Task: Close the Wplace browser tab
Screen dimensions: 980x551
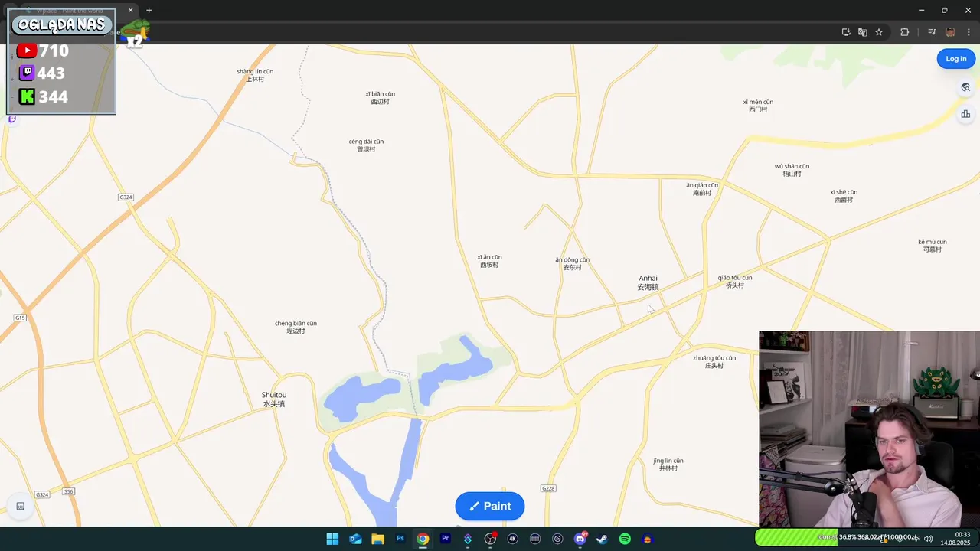Action: [x=131, y=10]
